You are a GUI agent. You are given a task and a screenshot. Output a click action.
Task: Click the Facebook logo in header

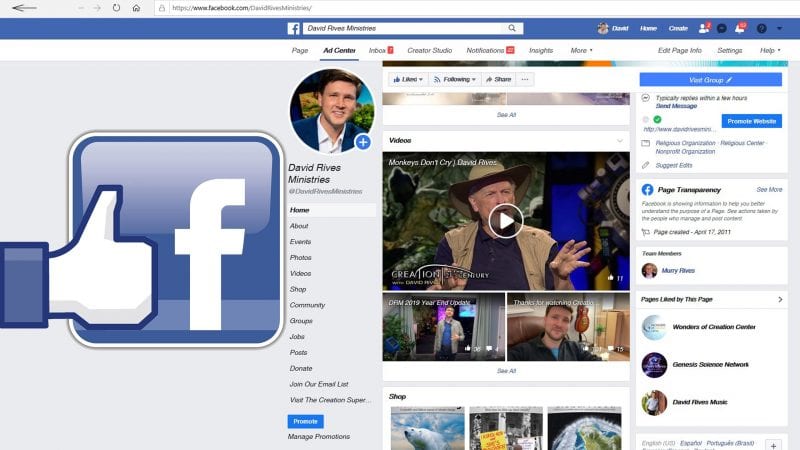293,29
